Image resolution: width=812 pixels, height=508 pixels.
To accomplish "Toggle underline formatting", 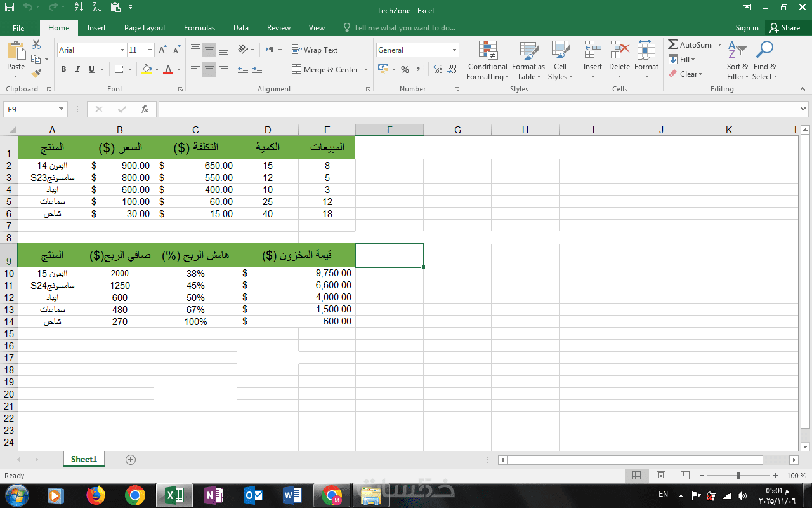I will click(x=92, y=69).
